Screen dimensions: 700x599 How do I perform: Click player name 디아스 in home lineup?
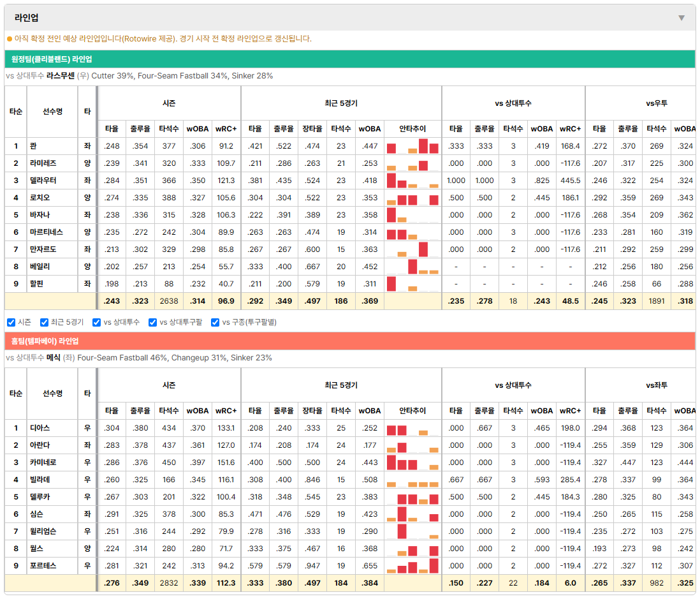coord(40,428)
